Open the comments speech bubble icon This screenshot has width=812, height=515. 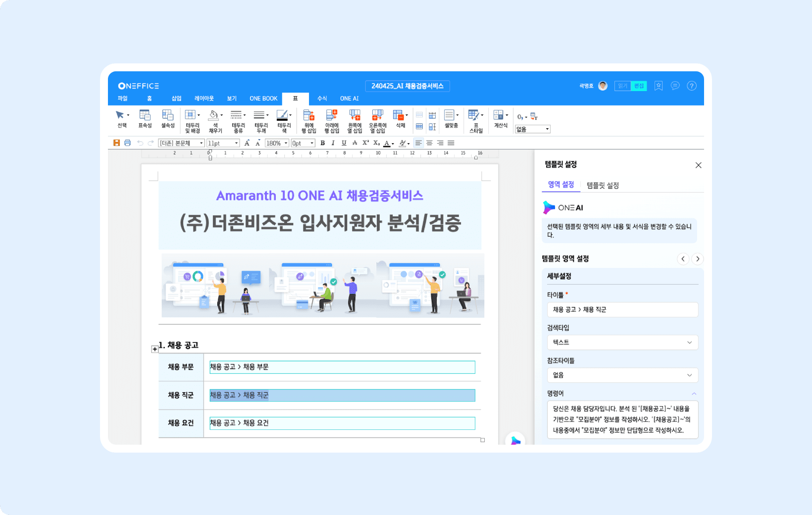pyautogui.click(x=675, y=86)
